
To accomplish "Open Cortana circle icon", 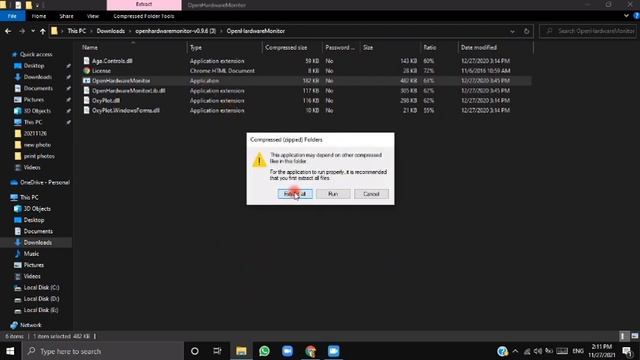I will click(x=195, y=351).
